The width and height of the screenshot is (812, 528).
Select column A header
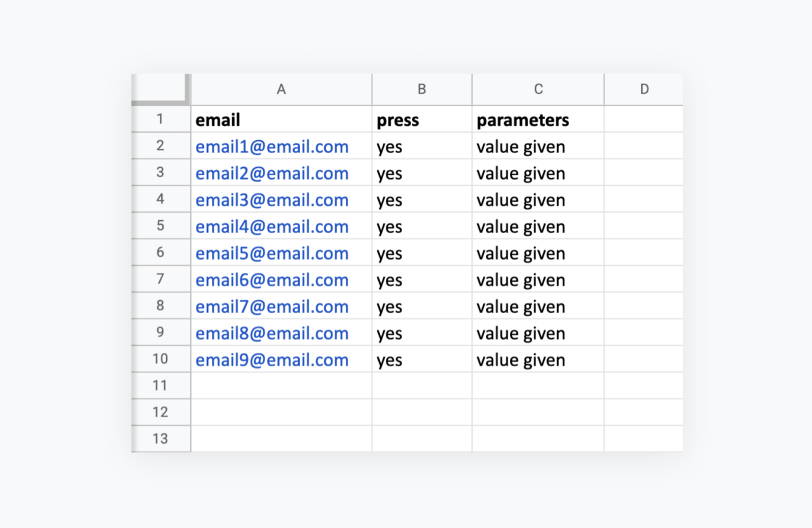point(281,89)
